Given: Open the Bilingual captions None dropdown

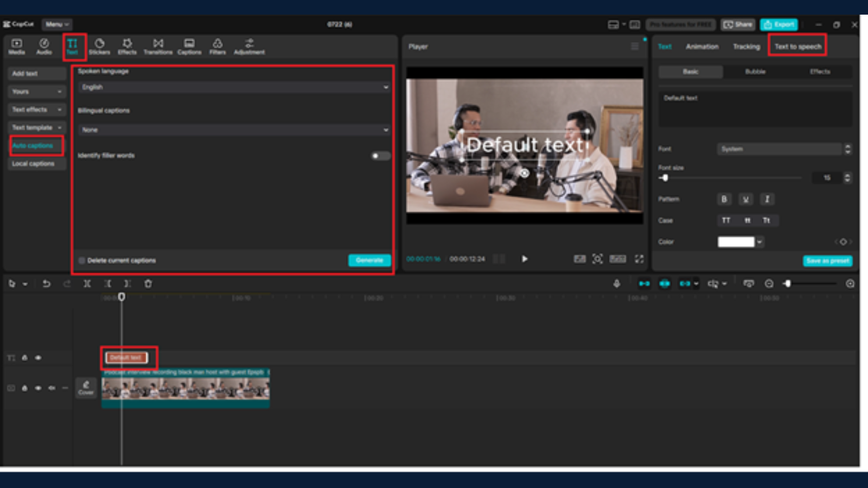Looking at the screenshot, I should tap(234, 130).
